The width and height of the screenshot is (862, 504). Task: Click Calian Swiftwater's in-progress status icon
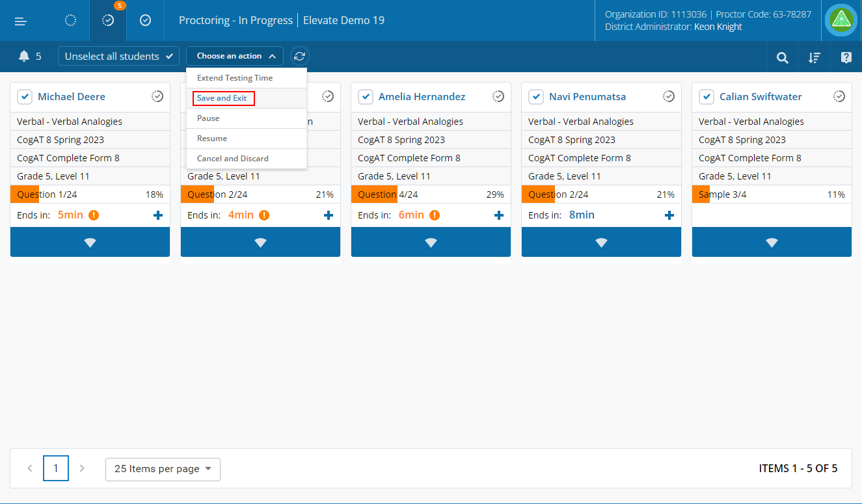[839, 96]
